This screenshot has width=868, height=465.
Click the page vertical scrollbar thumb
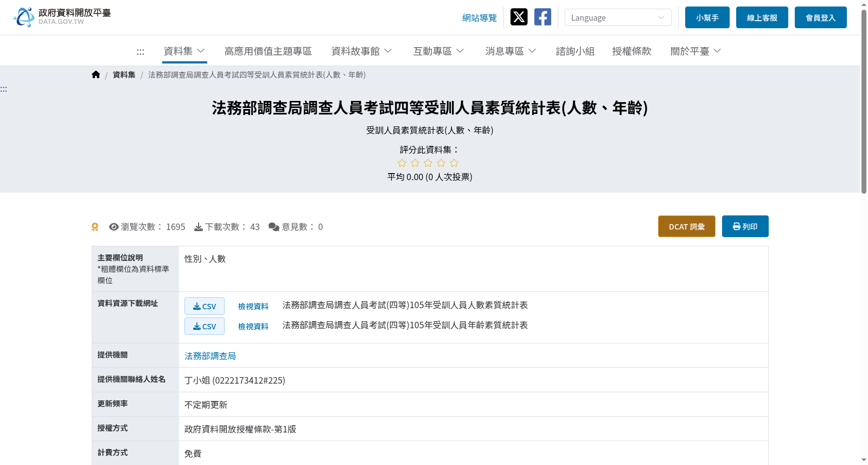[x=864, y=100]
